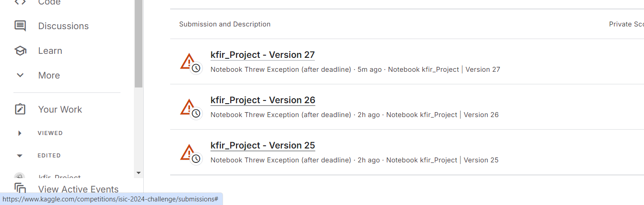Screen dimensions: 644x205
Task: Click the Version 27 clock status badge
Action: [196, 68]
